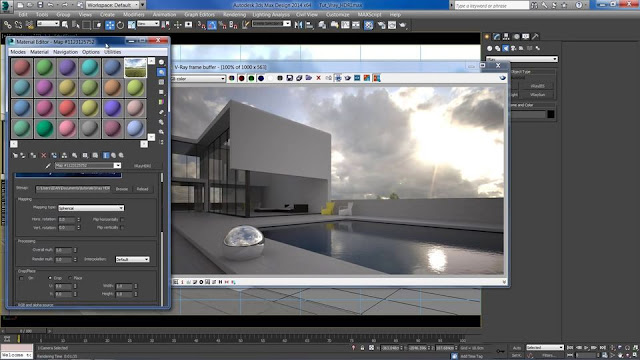Click the search keyword field in title bar

point(491,5)
